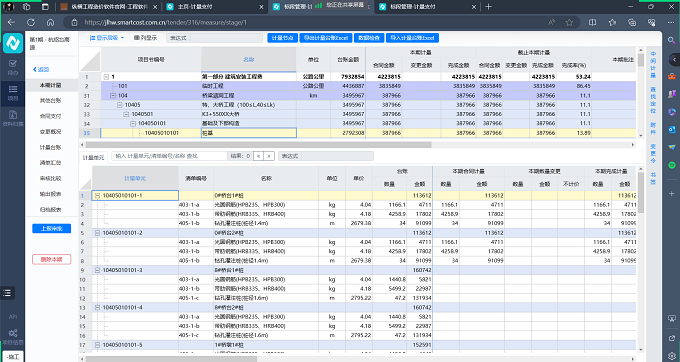Click the 导入计量台账Excel button
Image resolution: width=680 pixels, height=362 pixels.
pyautogui.click(x=412, y=38)
